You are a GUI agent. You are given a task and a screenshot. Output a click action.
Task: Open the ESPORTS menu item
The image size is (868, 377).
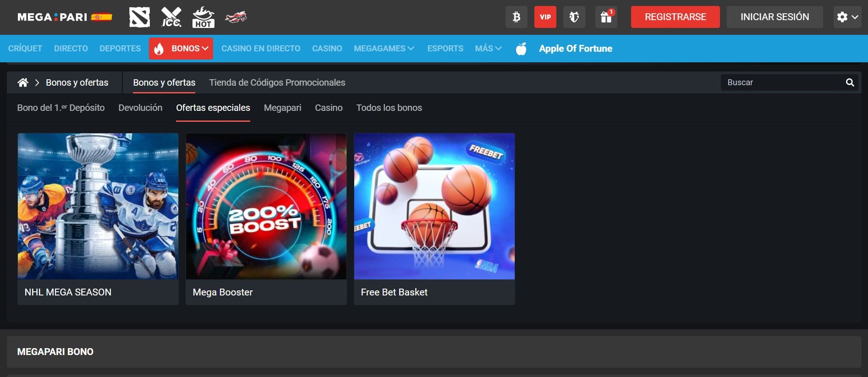point(445,49)
